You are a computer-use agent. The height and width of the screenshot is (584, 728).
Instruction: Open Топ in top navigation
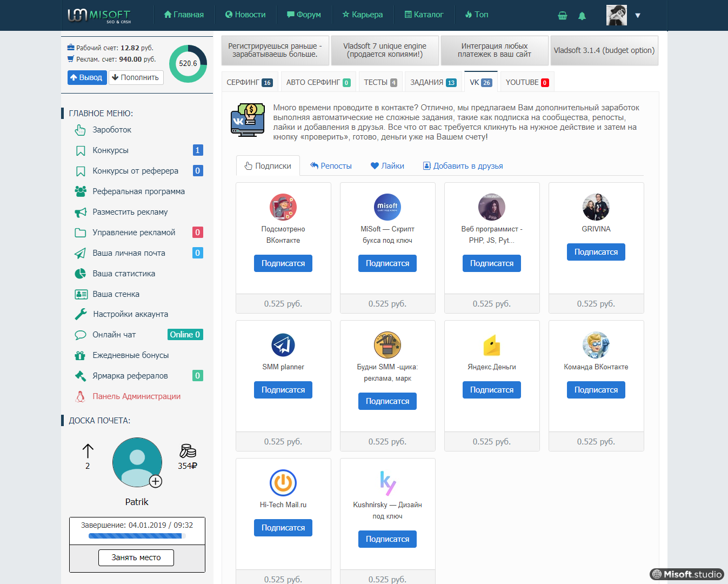click(x=477, y=15)
